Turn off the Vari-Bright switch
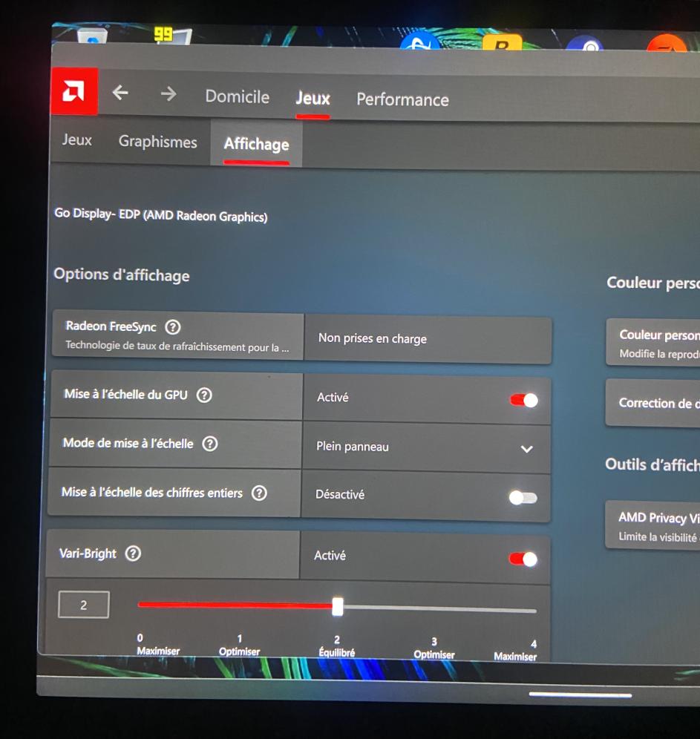The width and height of the screenshot is (700, 739). tap(523, 559)
